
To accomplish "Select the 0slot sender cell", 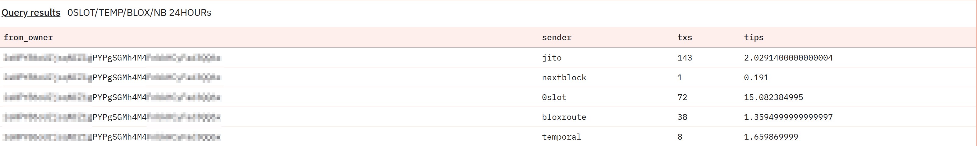I will pos(554,97).
